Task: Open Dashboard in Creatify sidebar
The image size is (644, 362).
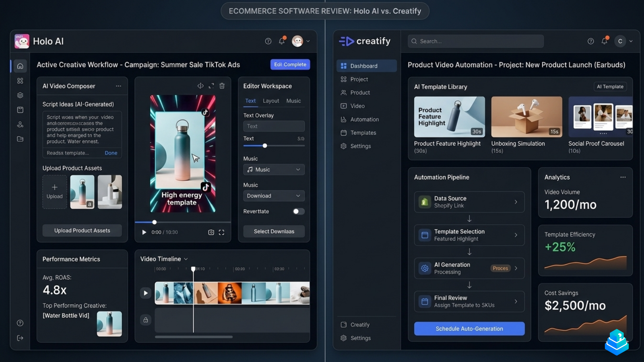Action: coord(367,66)
